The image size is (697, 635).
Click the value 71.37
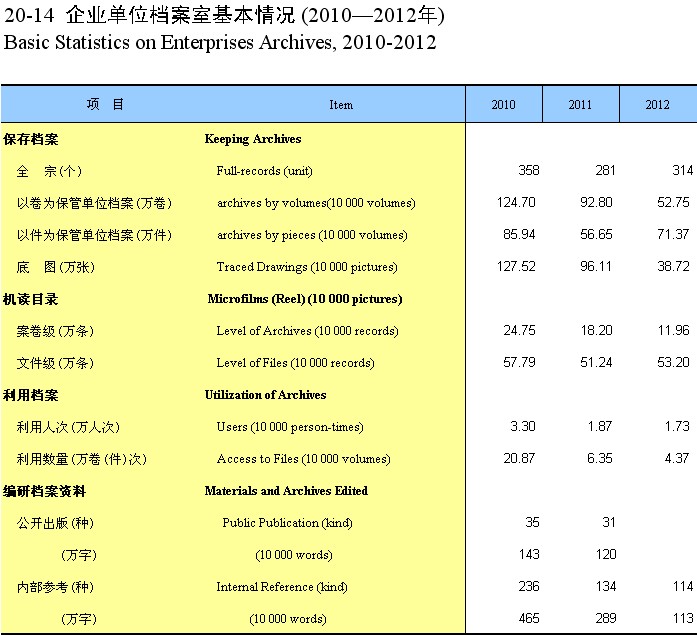(673, 234)
